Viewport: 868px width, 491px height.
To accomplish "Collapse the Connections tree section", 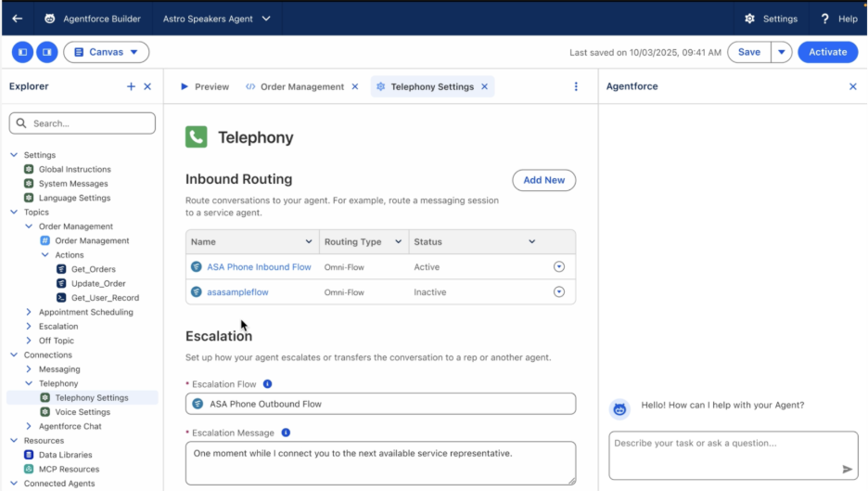I will click(x=14, y=355).
